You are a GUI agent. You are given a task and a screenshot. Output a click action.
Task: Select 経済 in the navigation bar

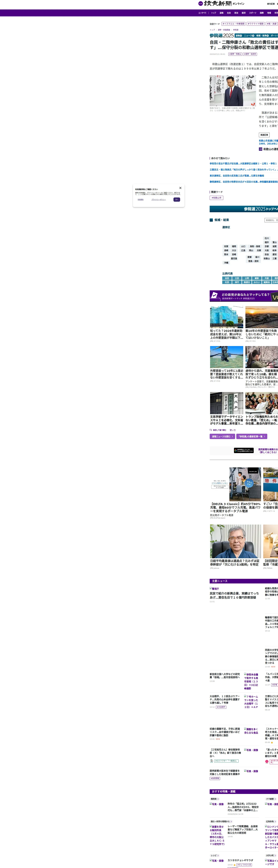click(x=244, y=13)
